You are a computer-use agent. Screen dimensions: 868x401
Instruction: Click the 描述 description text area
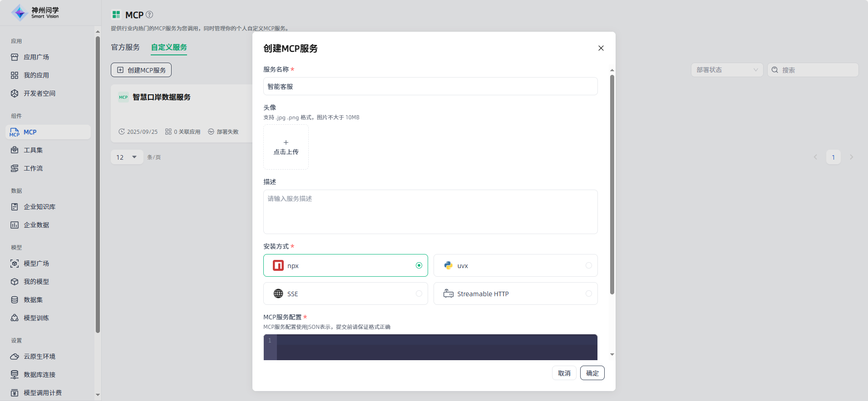[430, 212]
